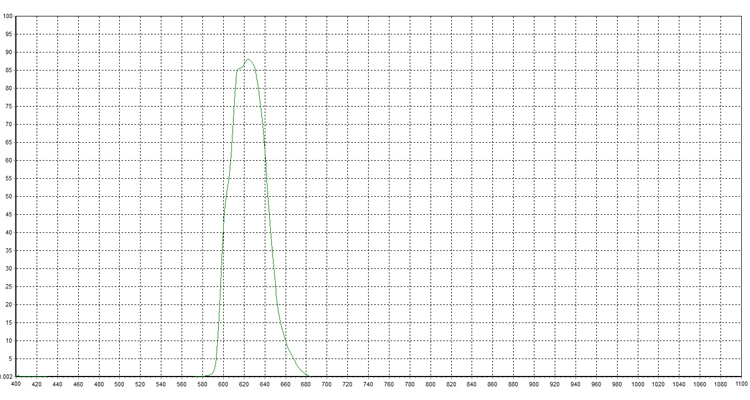Viewport: 750px width, 400px height.
Task: Click the peak of the green curve
Action: click(x=248, y=59)
